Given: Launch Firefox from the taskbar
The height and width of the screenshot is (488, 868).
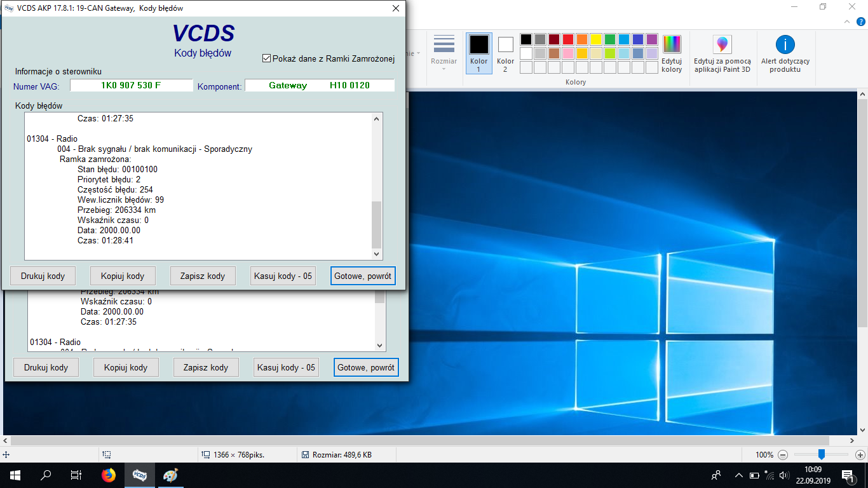Looking at the screenshot, I should (x=109, y=475).
